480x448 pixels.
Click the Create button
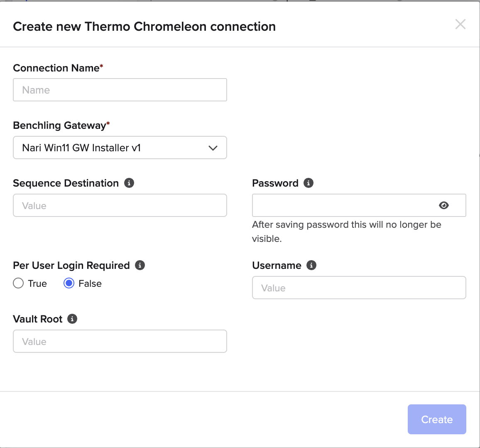437,419
